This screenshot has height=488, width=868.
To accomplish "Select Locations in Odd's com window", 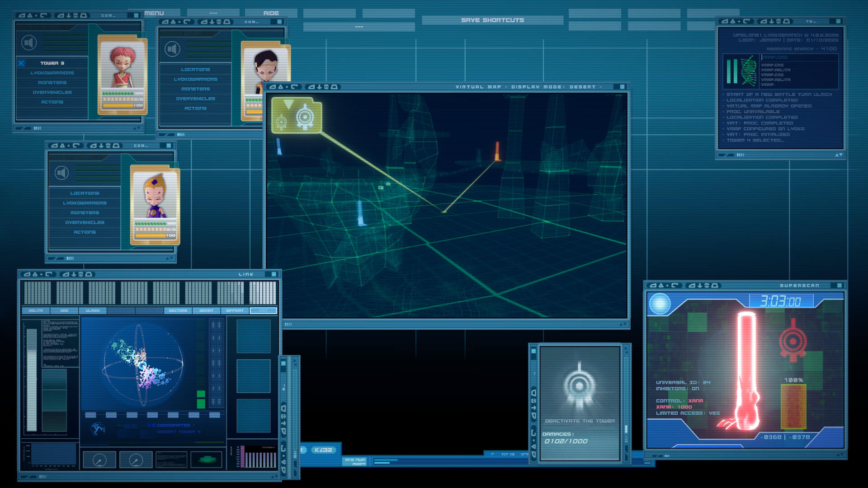I will click(x=85, y=193).
